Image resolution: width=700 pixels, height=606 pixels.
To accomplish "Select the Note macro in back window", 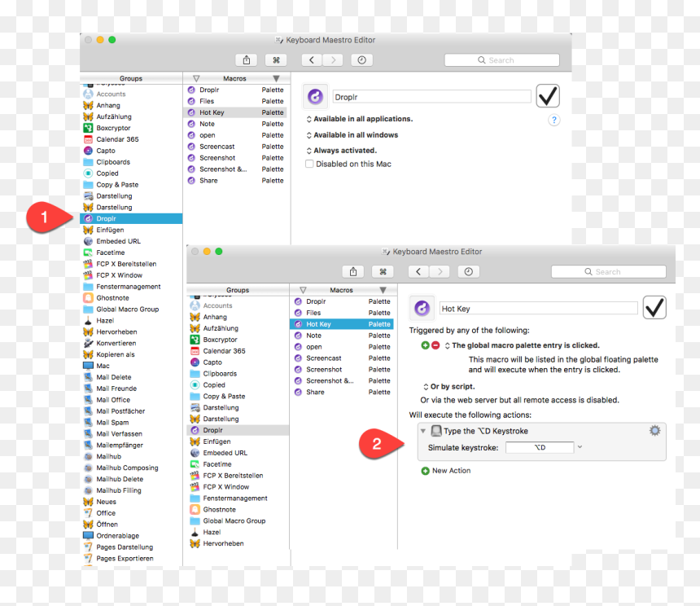I will click(235, 124).
